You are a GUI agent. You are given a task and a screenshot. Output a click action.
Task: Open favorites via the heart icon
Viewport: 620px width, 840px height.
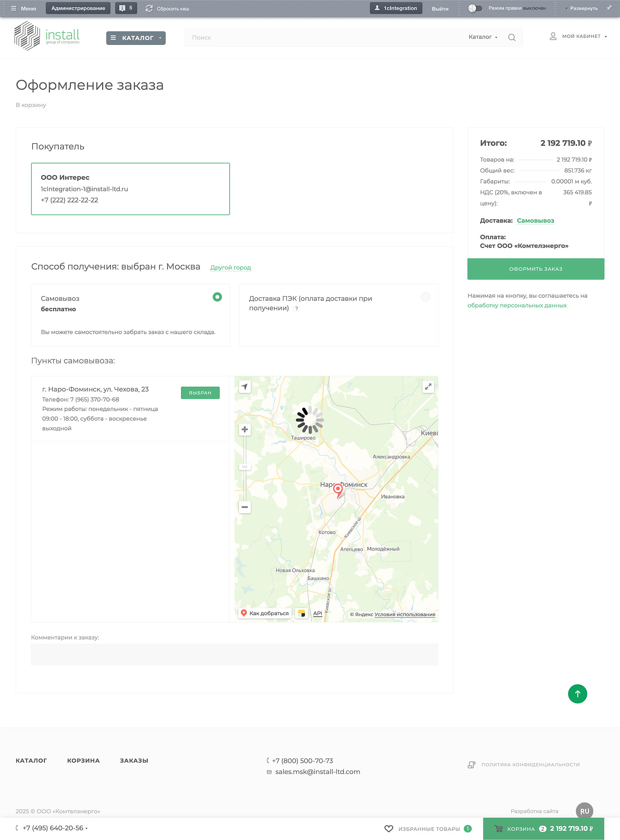click(x=389, y=829)
